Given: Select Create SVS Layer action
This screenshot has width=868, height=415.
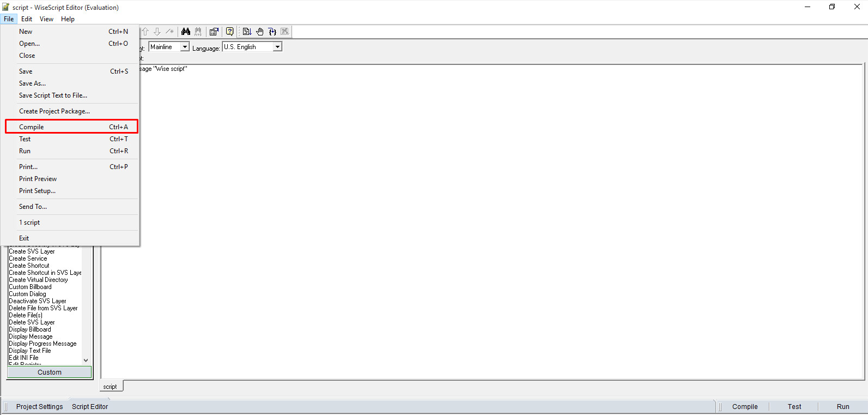Looking at the screenshot, I should tap(32, 251).
